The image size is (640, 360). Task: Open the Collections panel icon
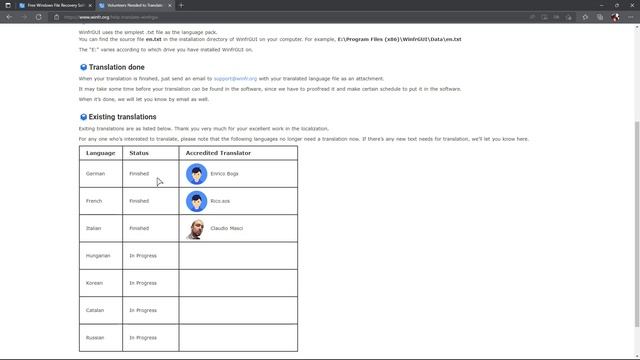(x=600, y=17)
